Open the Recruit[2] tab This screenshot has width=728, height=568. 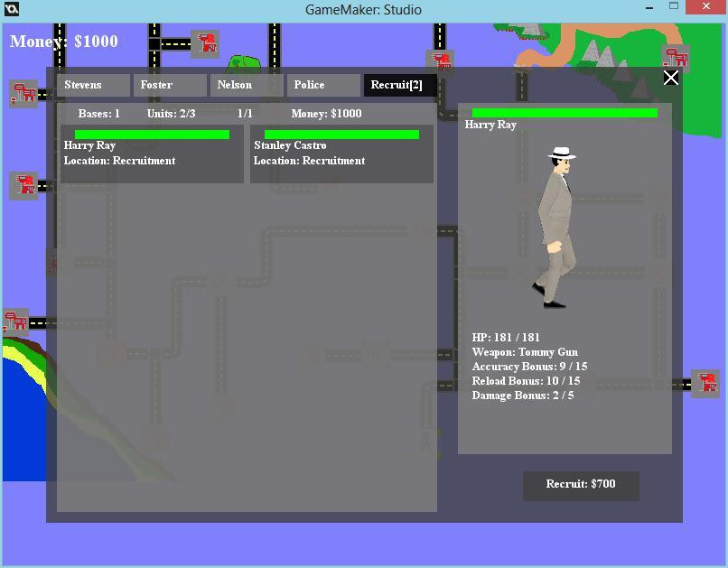(400, 85)
